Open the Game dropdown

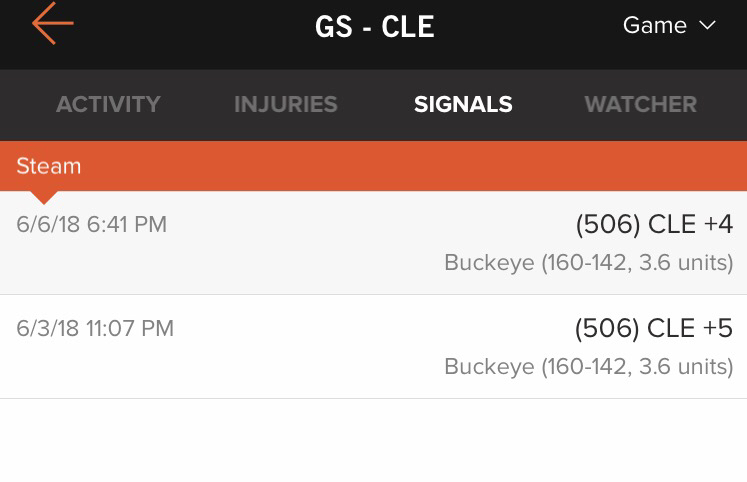669,25
